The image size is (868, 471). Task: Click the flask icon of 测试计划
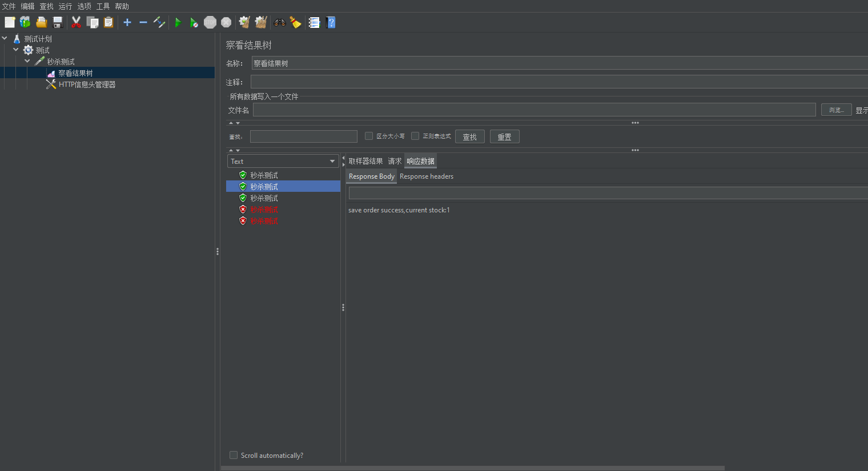(x=17, y=39)
